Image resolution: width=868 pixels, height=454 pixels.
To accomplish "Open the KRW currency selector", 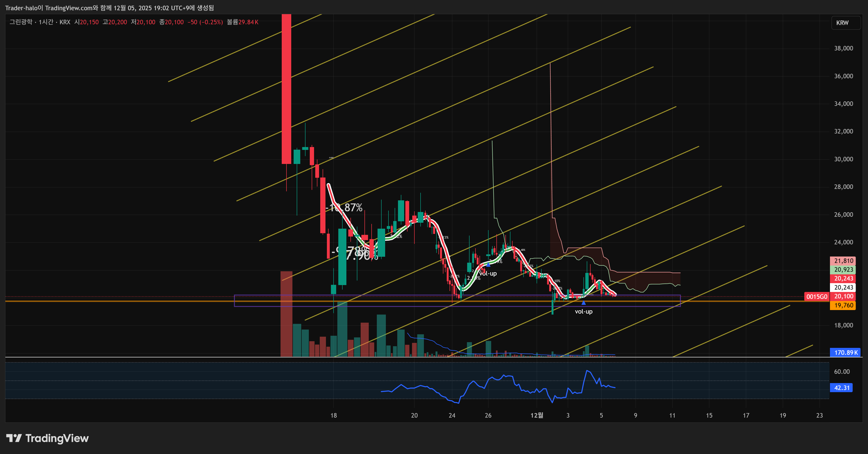I will pos(846,23).
